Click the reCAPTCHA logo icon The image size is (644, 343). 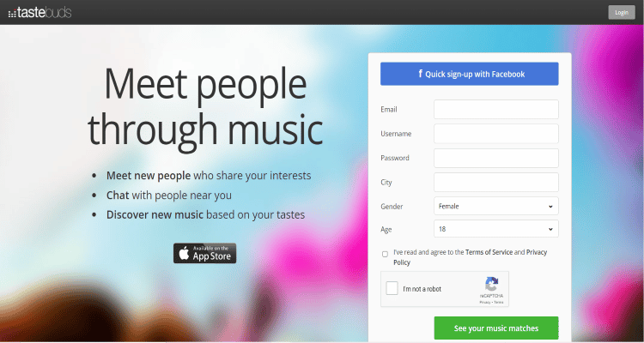[x=491, y=284]
